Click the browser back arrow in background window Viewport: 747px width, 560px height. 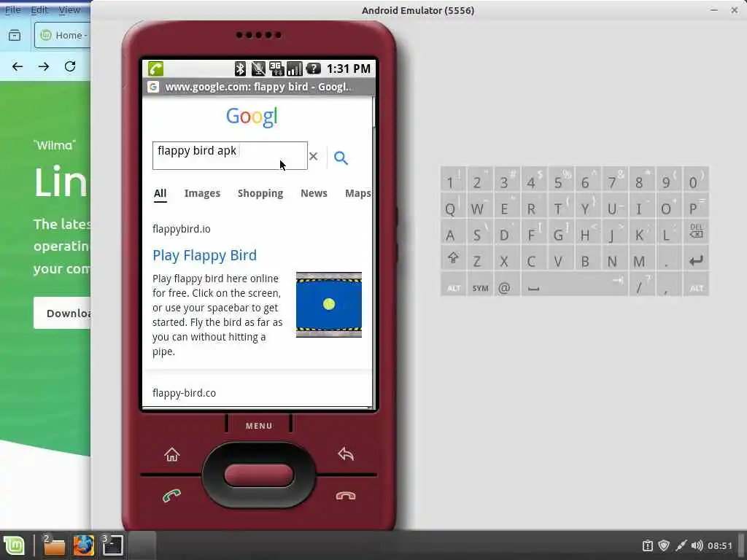(x=18, y=66)
